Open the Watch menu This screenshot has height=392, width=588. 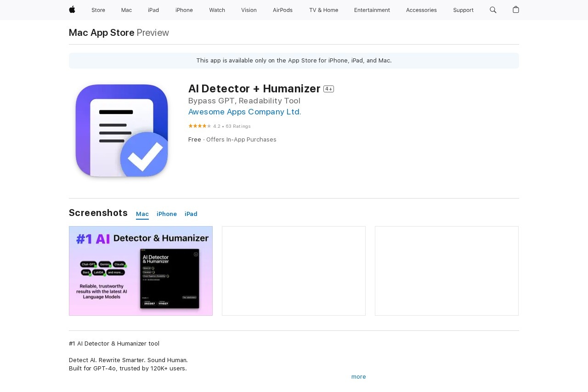217,10
